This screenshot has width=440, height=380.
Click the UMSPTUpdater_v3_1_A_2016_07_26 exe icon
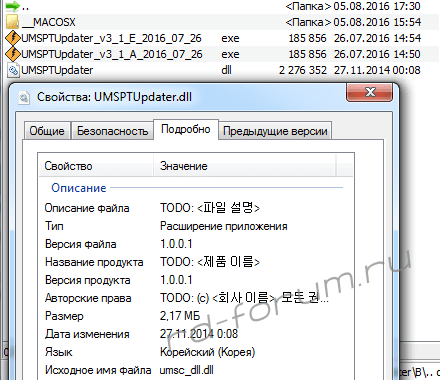click(x=13, y=54)
